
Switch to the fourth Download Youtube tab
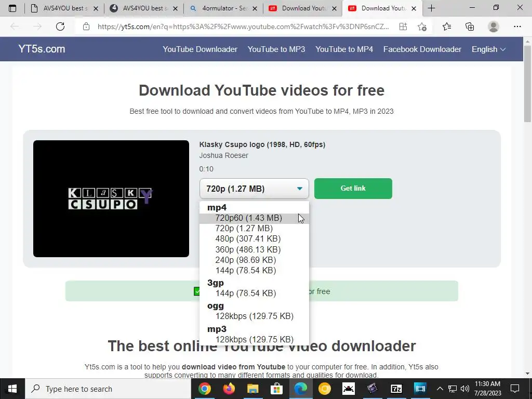pos(303,8)
